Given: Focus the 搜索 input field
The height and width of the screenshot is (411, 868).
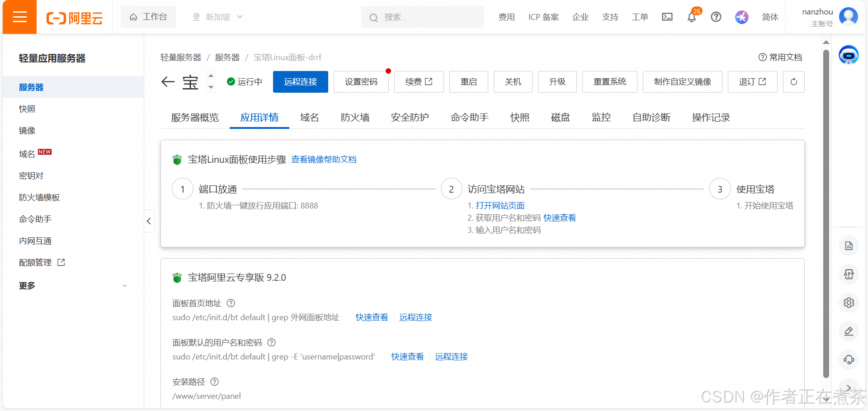Looking at the screenshot, I should [x=422, y=17].
